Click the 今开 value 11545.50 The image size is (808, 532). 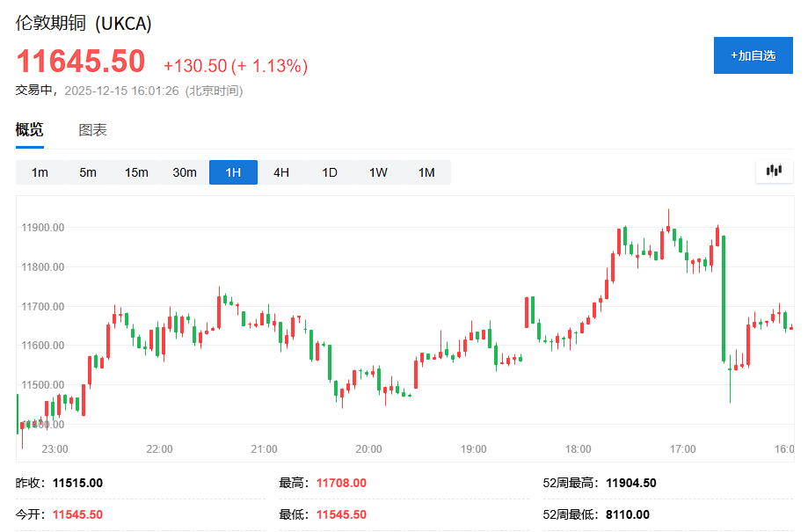point(79,514)
